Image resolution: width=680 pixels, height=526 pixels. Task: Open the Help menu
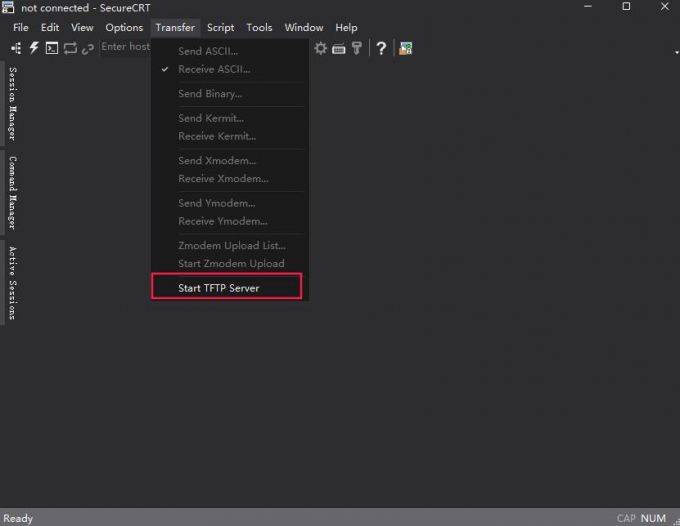(x=346, y=27)
